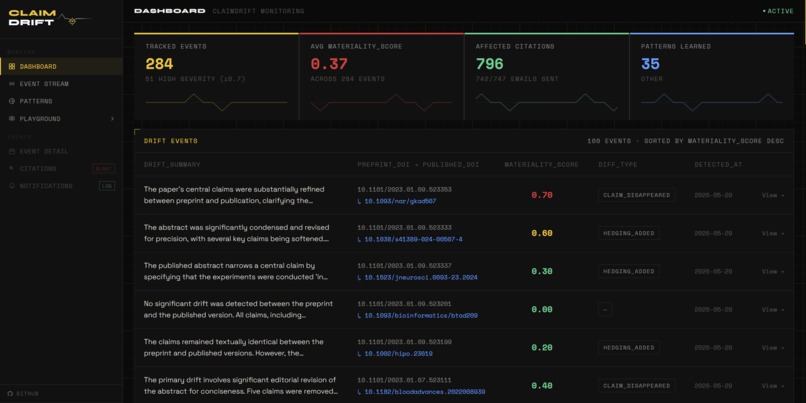Click the Patterns globe icon
Image resolution: width=806 pixels, height=403 pixels.
click(12, 101)
